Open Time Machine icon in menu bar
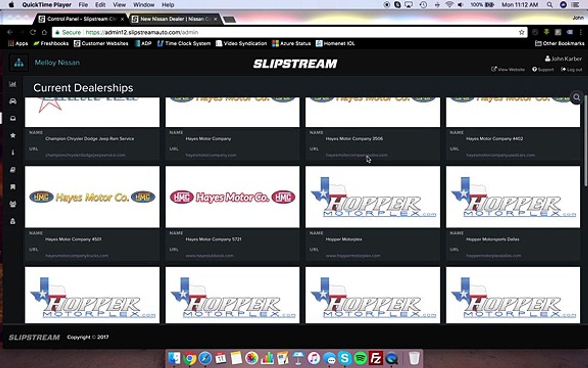Image resolution: width=588 pixels, height=368 pixels. click(x=423, y=5)
